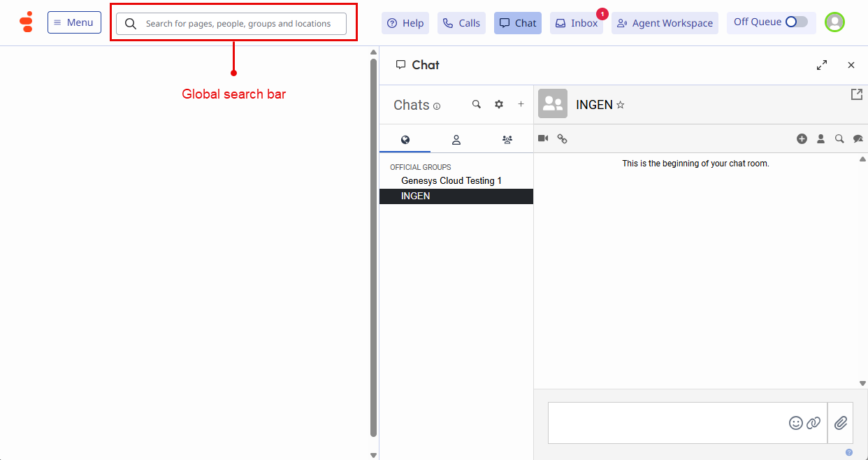
Task: Click the magnifier icon in chat room toolbar
Action: click(839, 139)
